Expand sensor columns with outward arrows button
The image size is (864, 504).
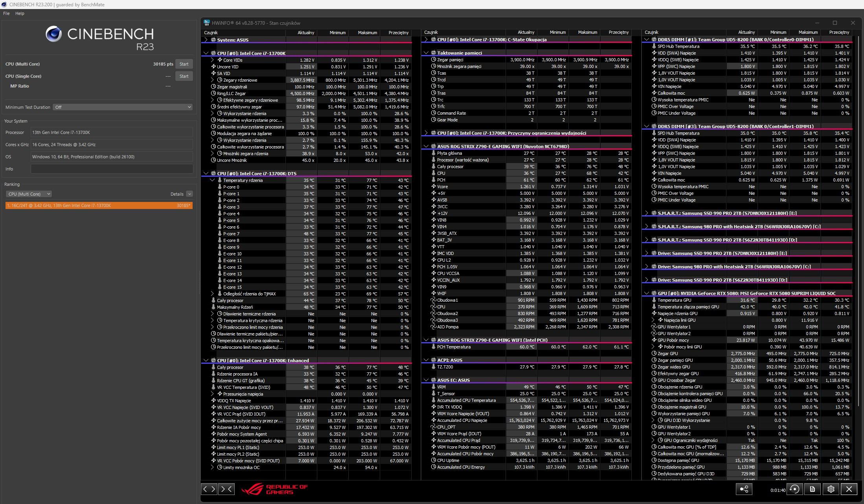coord(209,489)
